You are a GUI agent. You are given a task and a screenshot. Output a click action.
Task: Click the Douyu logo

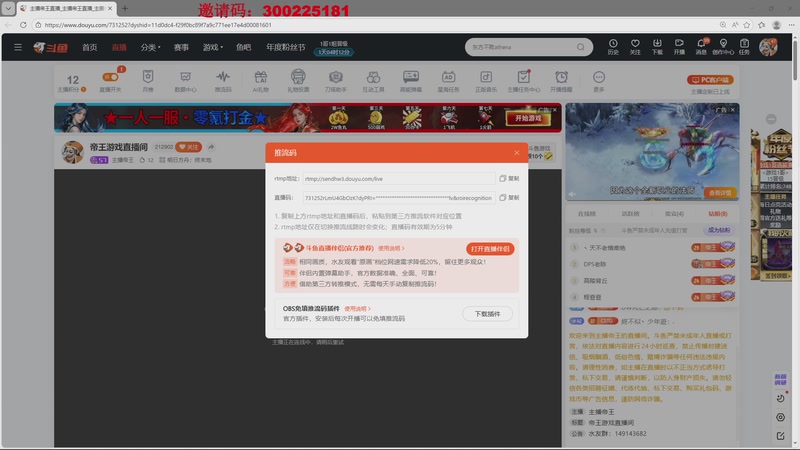51,47
